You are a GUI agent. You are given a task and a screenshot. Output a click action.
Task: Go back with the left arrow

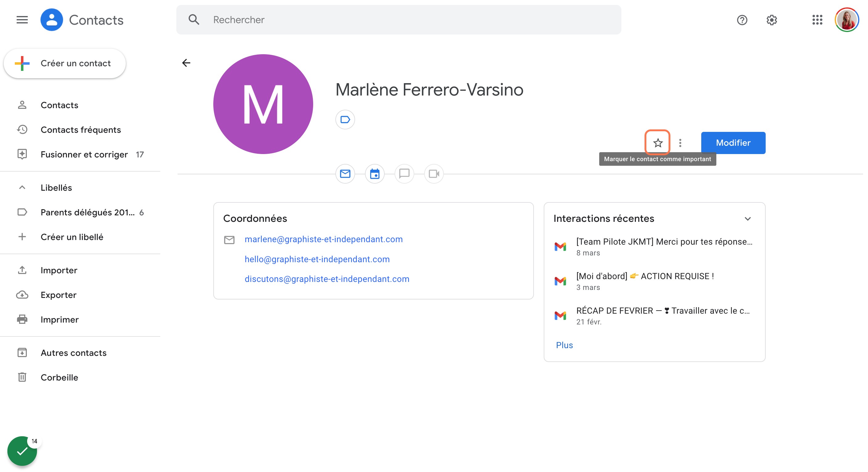[x=186, y=63]
